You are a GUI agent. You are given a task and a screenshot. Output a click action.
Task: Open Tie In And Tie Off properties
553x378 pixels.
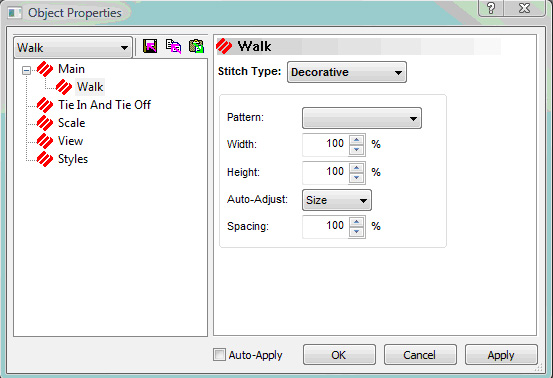(104, 105)
